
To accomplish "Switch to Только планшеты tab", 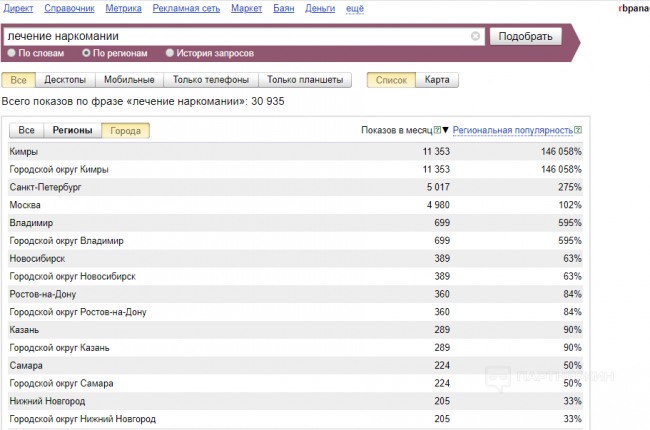I will pos(305,80).
